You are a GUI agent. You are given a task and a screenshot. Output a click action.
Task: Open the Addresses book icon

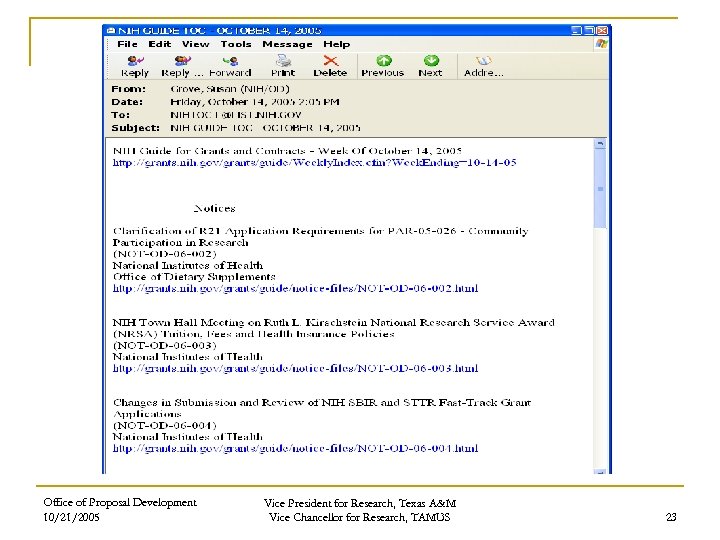[484, 66]
